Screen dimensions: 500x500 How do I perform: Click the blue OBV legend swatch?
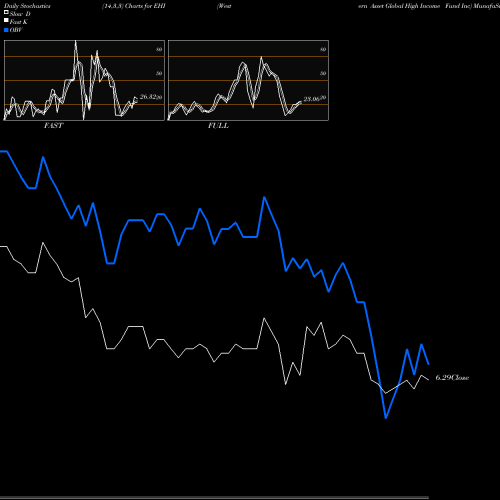6,30
